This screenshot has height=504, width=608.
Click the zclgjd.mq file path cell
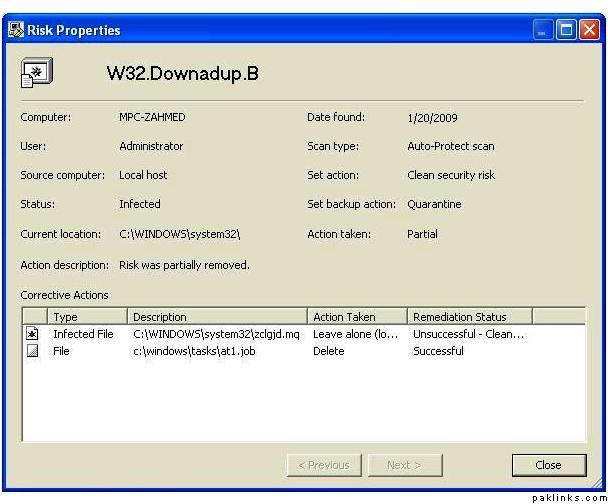(216, 334)
